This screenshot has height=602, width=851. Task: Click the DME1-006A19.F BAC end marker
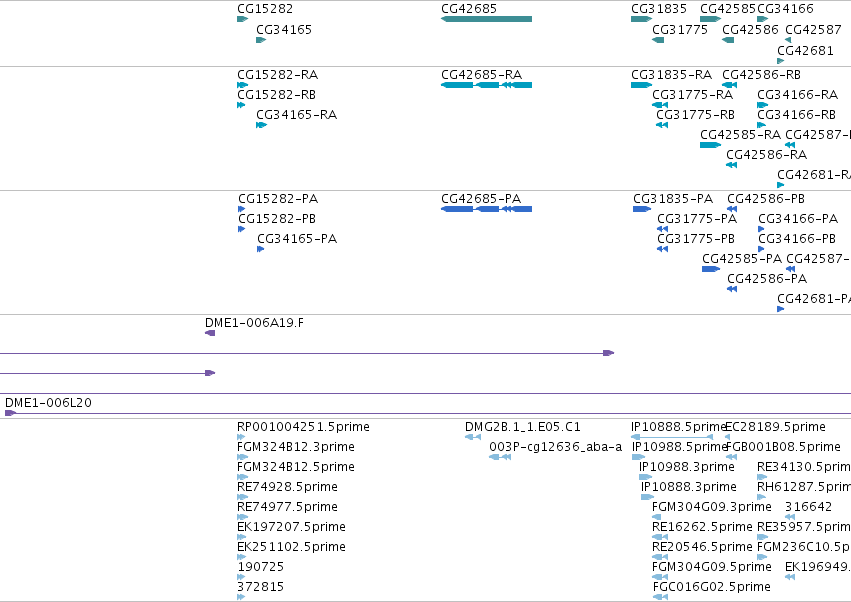click(x=210, y=333)
